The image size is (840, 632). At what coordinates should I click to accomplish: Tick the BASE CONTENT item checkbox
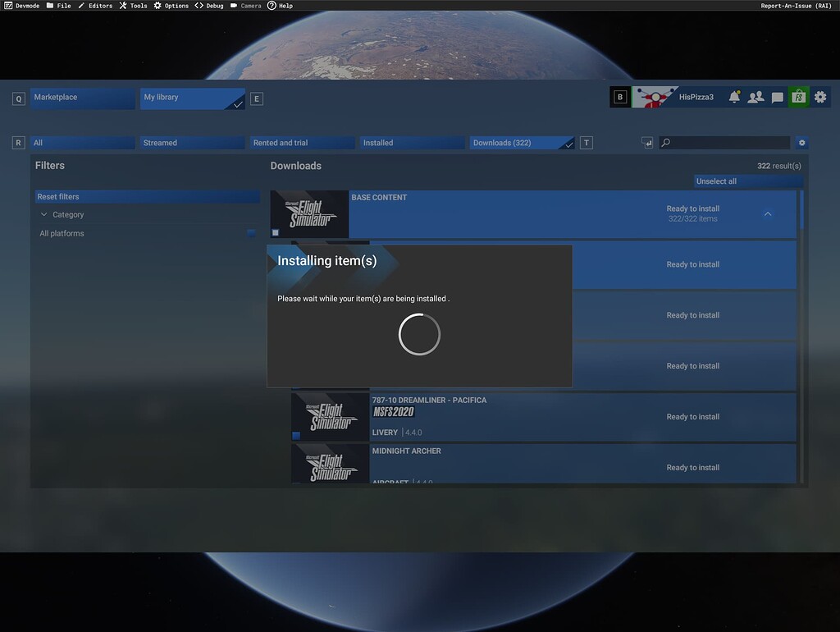pos(274,232)
